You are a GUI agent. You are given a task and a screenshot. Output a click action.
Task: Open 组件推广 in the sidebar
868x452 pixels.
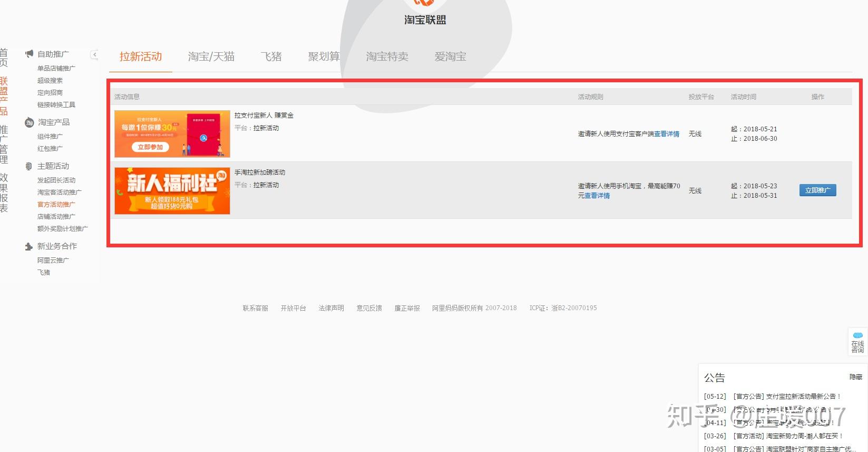click(x=50, y=136)
